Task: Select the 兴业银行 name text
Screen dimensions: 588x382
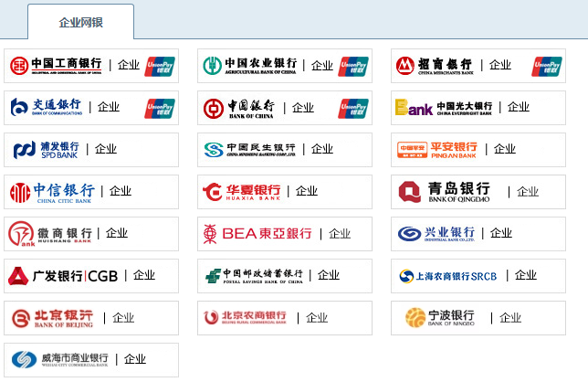Action: (449, 233)
